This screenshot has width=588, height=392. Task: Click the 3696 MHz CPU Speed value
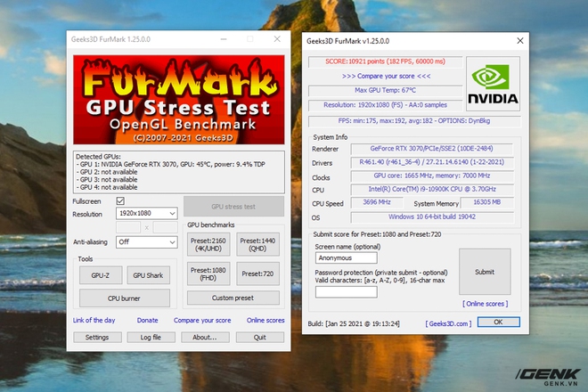377,202
